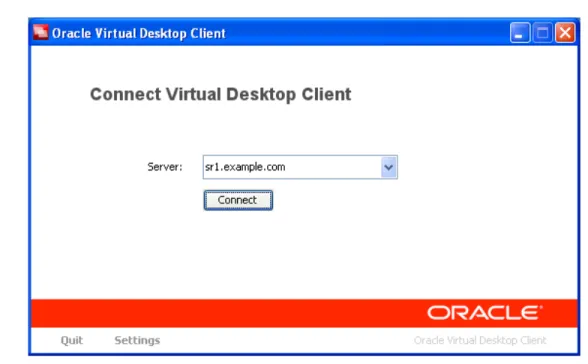Click the ORACLE logo in red banner
Image resolution: width=588 pixels, height=364 pixels.
(484, 313)
